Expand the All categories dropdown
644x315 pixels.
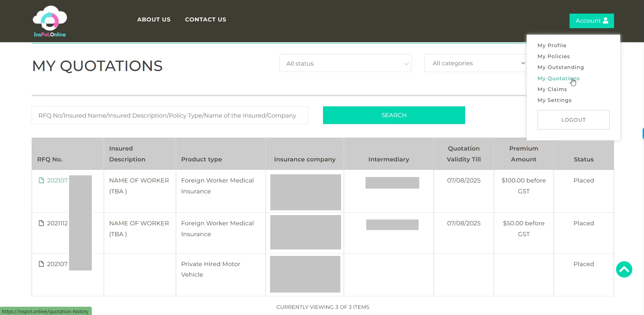(475, 63)
